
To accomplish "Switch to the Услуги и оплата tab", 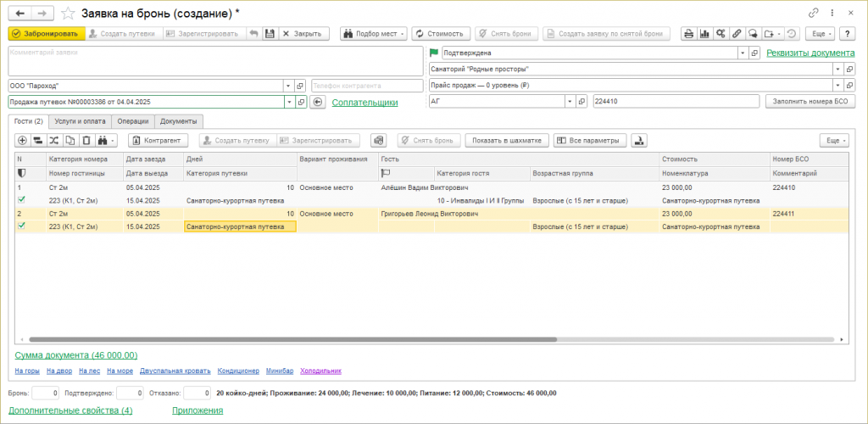I will [81, 120].
